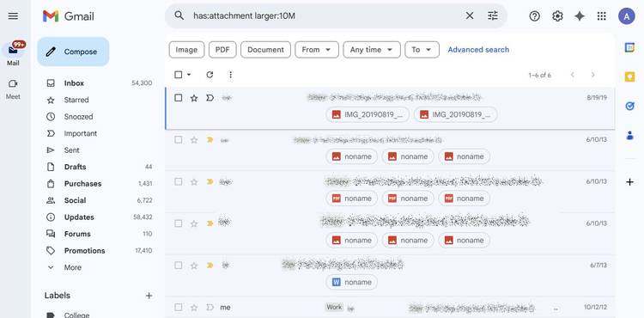Open the Starred folder
644x318 pixels.
pos(99,100)
